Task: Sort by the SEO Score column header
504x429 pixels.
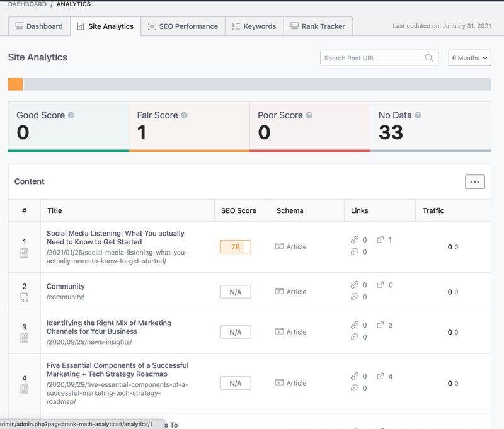Action: pos(239,210)
